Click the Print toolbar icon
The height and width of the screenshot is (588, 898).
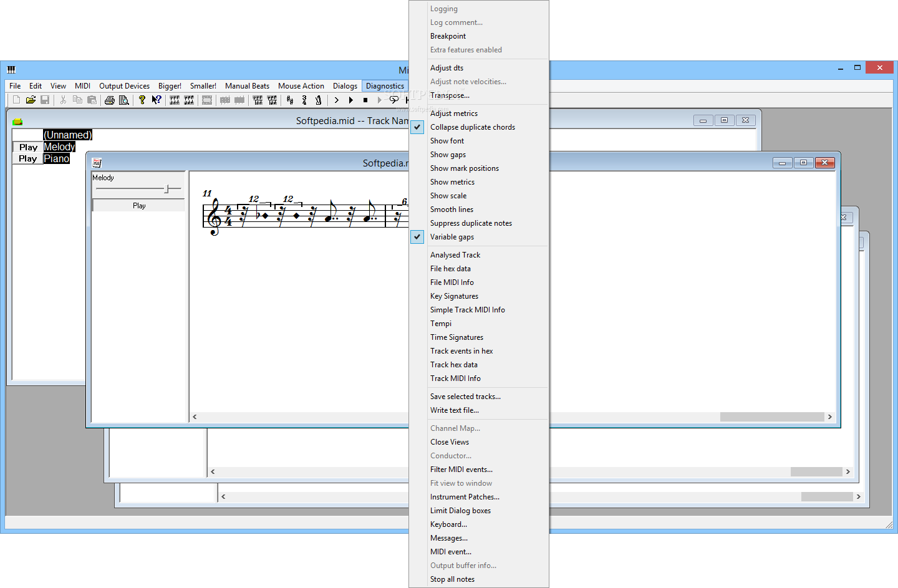point(110,100)
